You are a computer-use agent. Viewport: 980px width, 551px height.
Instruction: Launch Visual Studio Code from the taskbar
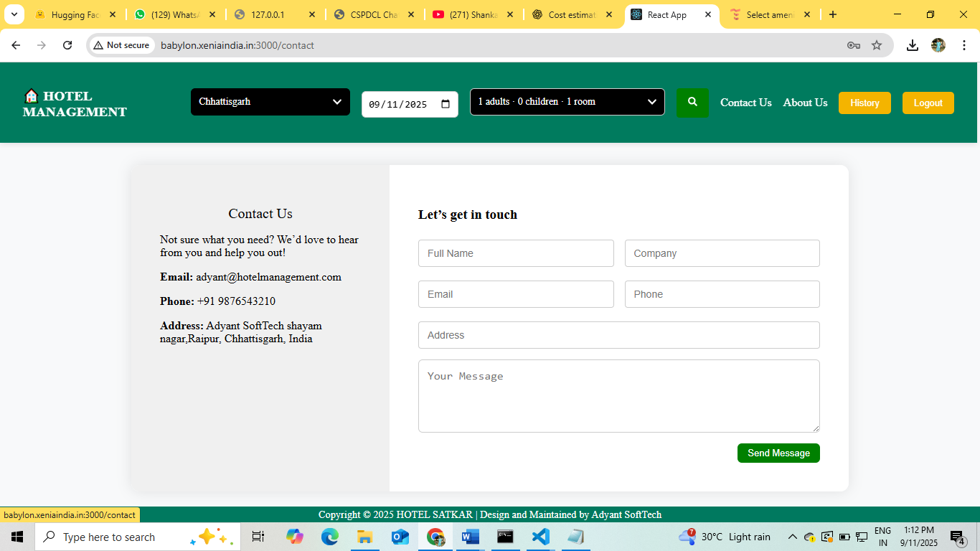pyautogui.click(x=540, y=537)
